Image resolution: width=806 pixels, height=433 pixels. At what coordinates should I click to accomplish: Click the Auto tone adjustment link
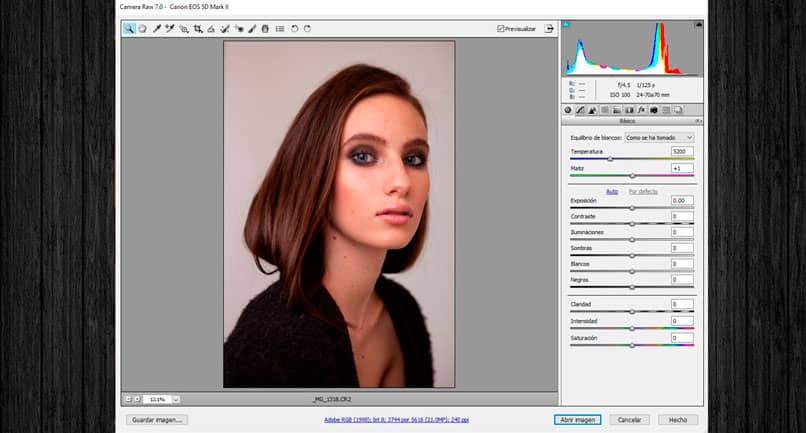[x=613, y=191]
